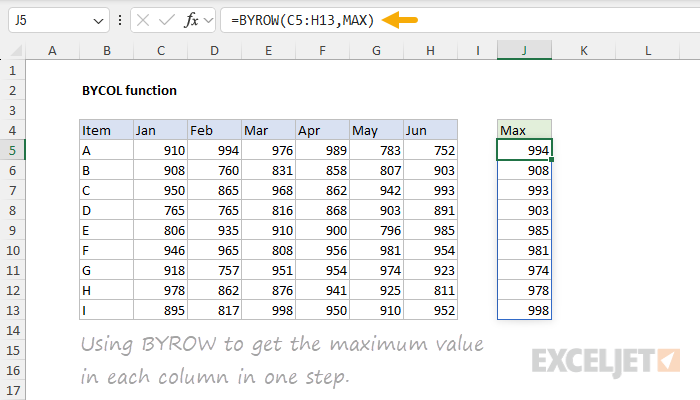Select column D header
The height and width of the screenshot is (400, 700).
tap(215, 50)
